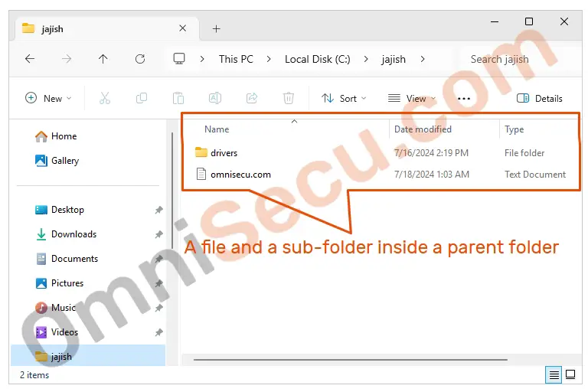This screenshot has width=588, height=392.
Task: Open the New item dropdown
Action: (48, 98)
